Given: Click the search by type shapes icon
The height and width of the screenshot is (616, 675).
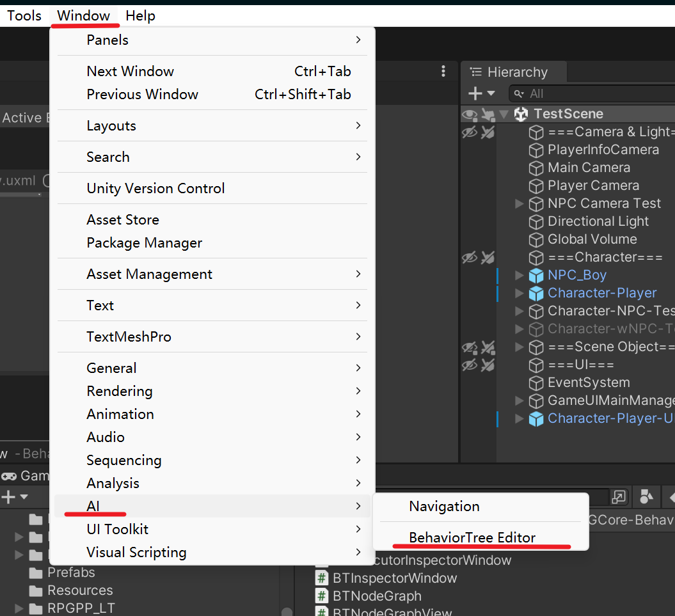Looking at the screenshot, I should 646,497.
